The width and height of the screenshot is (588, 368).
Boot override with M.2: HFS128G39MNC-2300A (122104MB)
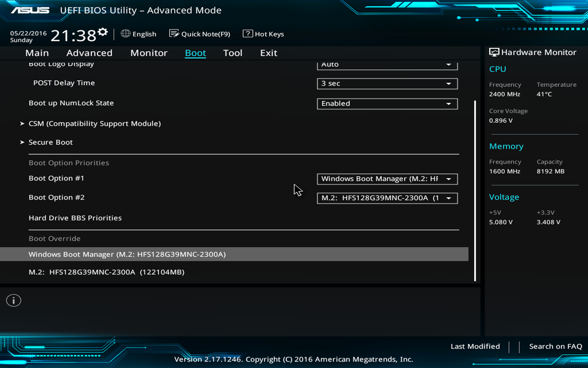click(x=106, y=272)
